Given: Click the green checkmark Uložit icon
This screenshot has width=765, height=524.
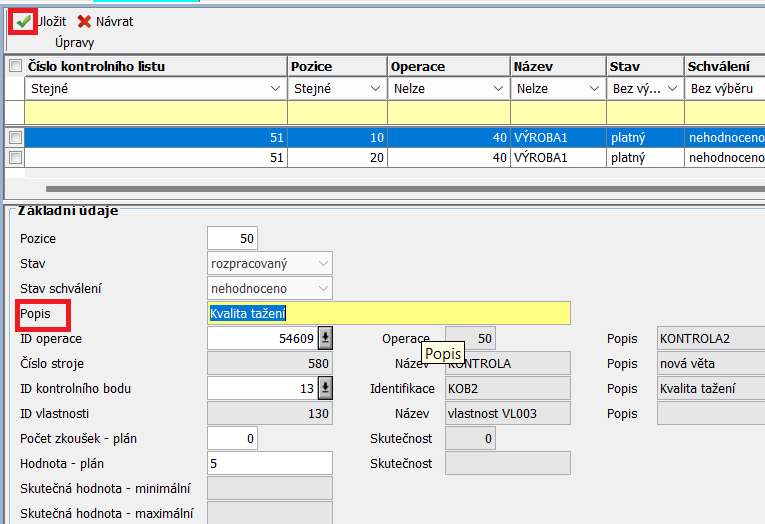Looking at the screenshot, I should 22,21.
